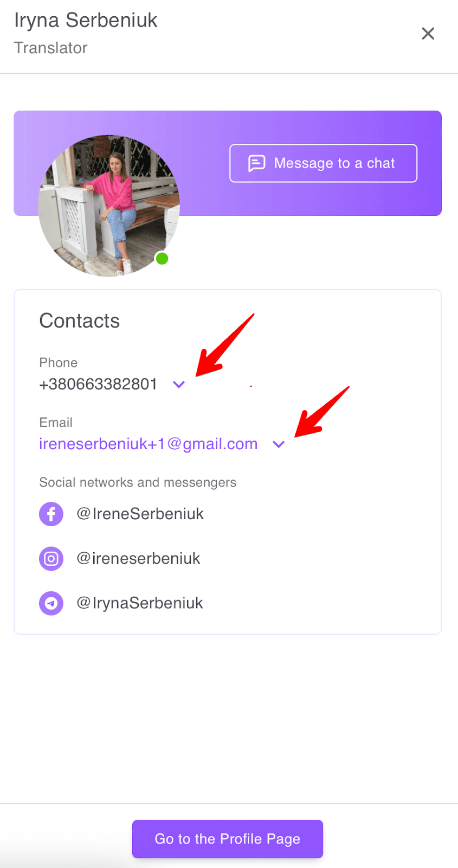Click the Translator role subtitle
Screen dimensions: 458x868
(50, 48)
